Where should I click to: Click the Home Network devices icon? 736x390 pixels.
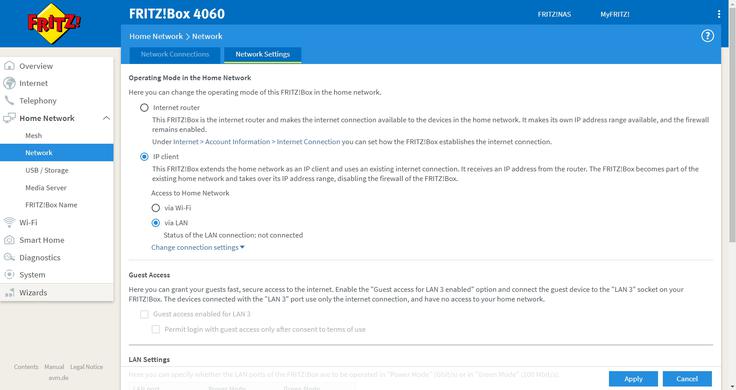[x=9, y=118]
